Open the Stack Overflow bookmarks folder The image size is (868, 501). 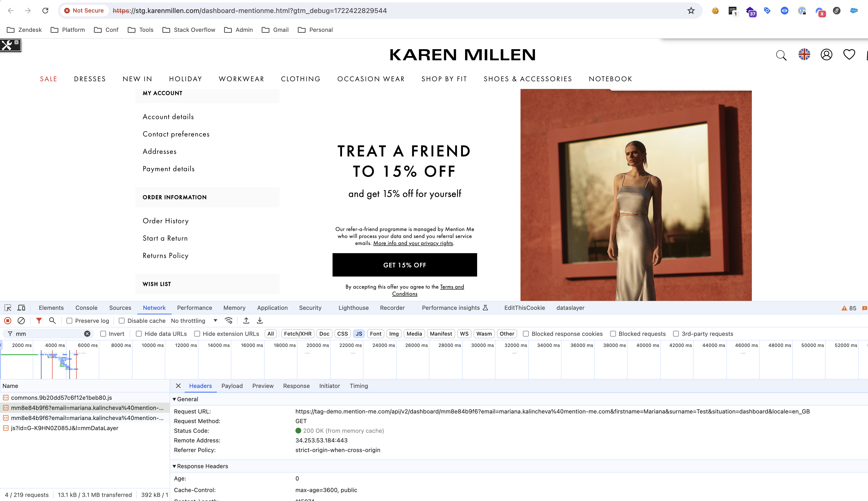point(189,30)
